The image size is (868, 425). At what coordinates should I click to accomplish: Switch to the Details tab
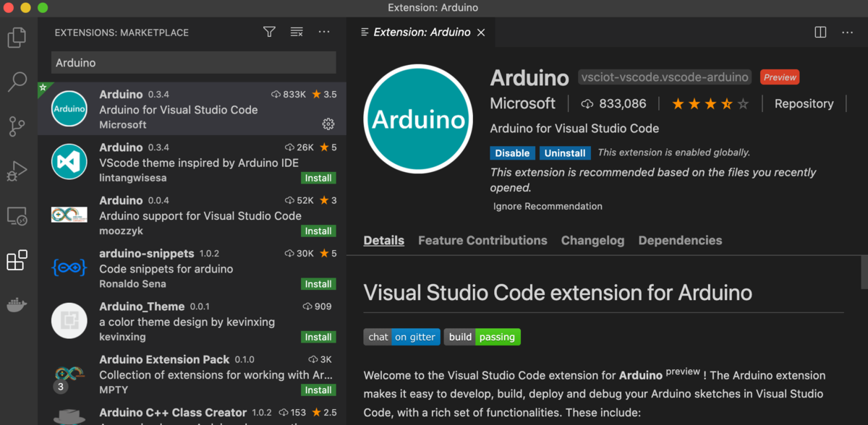click(x=383, y=241)
